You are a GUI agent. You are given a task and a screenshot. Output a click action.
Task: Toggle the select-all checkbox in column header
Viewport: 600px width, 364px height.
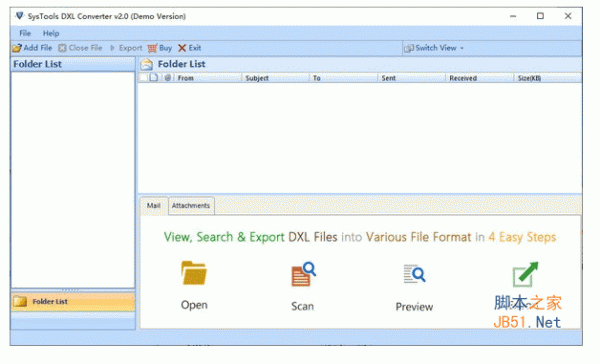(143, 78)
